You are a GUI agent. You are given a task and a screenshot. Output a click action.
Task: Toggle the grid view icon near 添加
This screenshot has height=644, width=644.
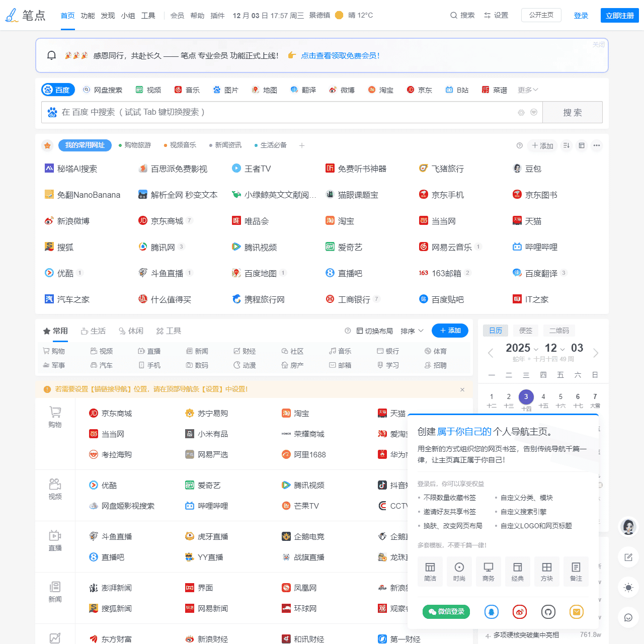coord(582,145)
